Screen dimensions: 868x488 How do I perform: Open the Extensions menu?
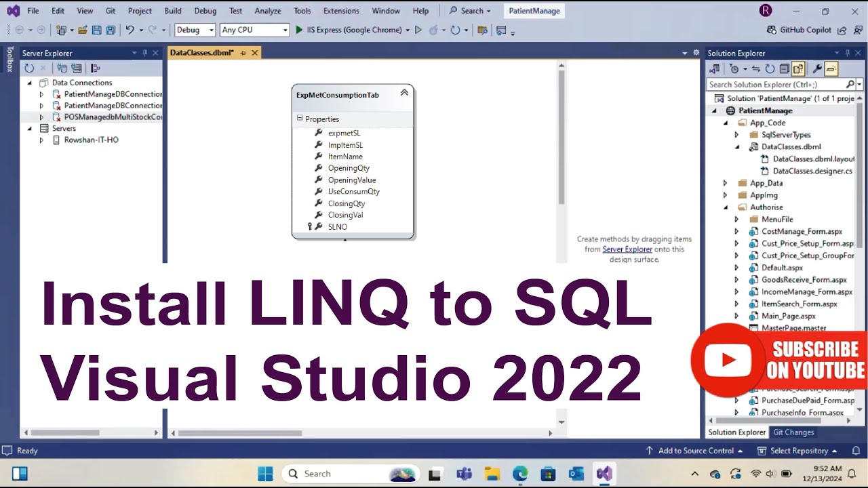coord(341,11)
